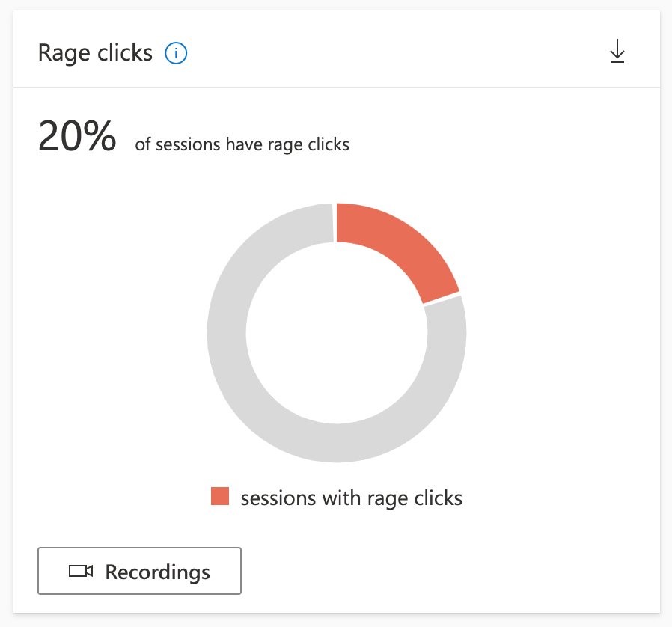
Task: Click the 'Rage clicks' card title
Action: [95, 53]
